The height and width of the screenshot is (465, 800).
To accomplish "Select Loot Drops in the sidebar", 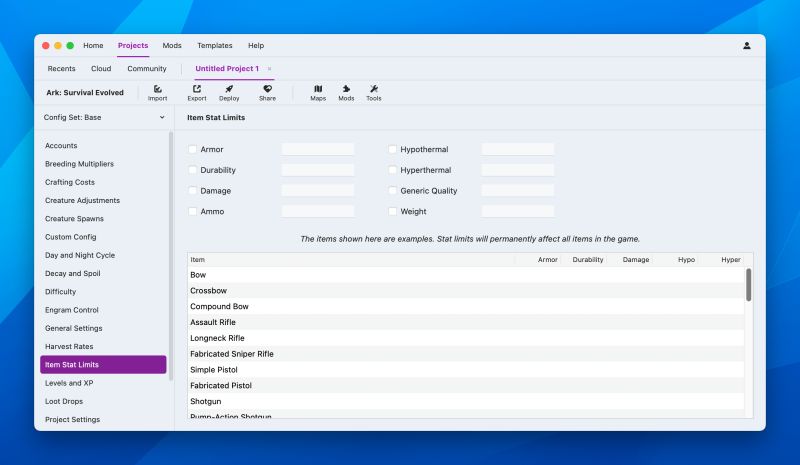I will pos(103,401).
